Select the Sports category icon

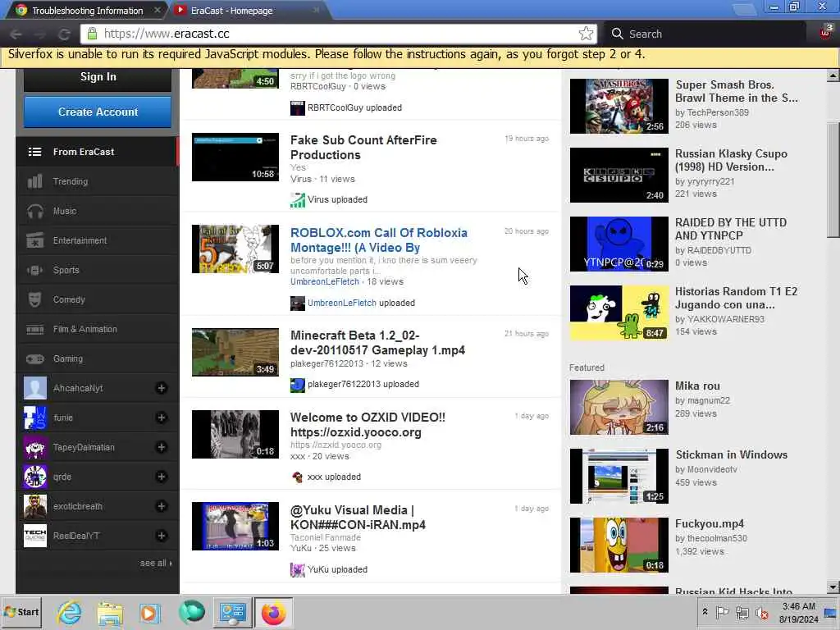point(35,270)
